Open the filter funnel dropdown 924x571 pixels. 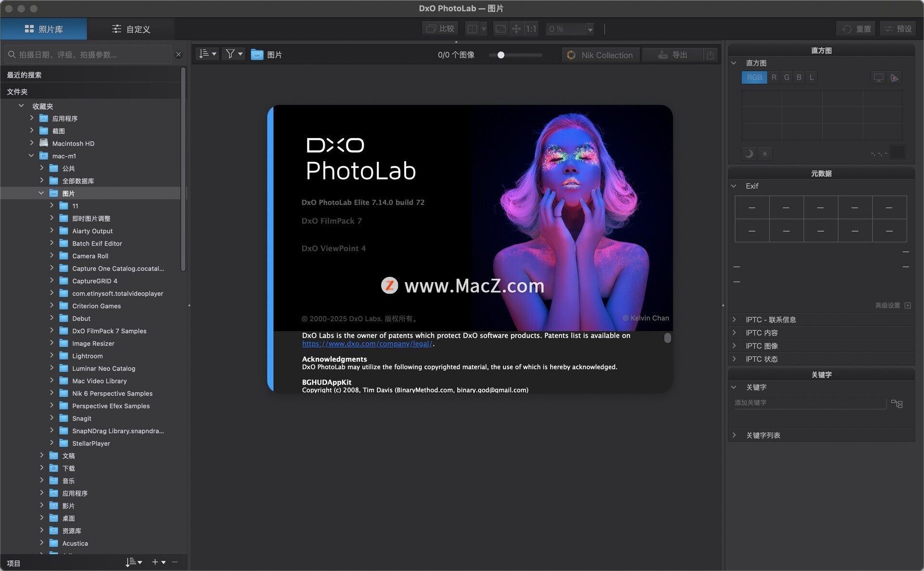tap(234, 54)
